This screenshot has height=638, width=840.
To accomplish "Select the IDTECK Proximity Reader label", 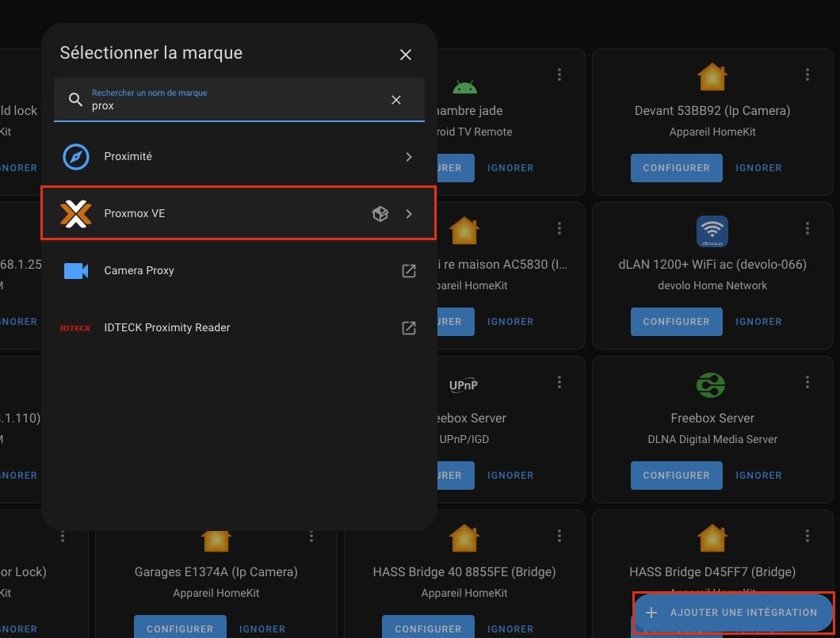I will (167, 327).
